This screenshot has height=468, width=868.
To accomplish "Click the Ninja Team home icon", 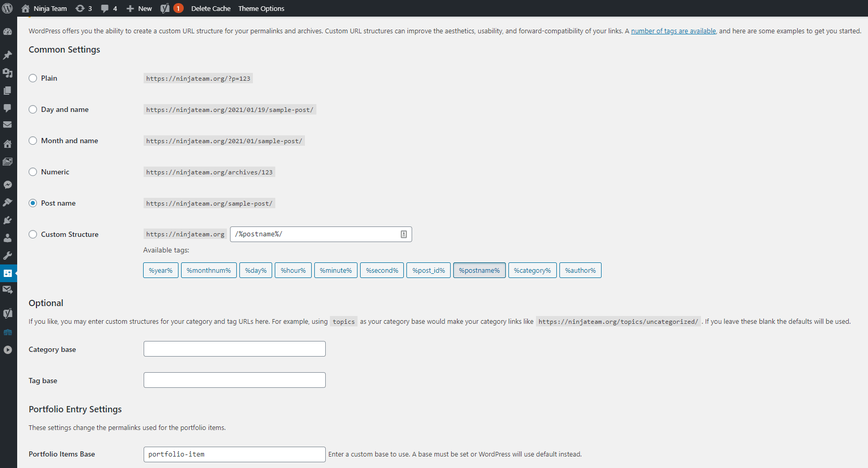I will point(25,8).
